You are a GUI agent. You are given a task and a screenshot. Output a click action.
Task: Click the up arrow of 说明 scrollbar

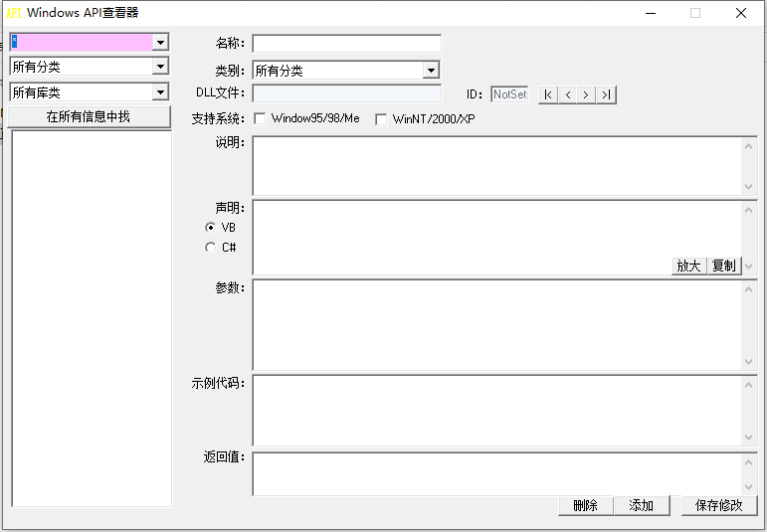pos(748,146)
